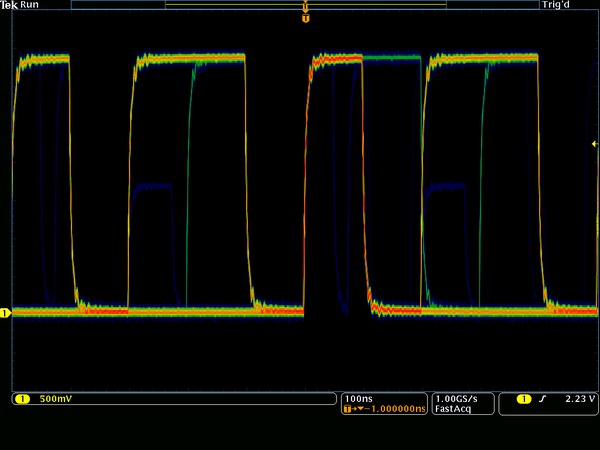Toggle the FastAcq acquisition mode label

pyautogui.click(x=453, y=409)
